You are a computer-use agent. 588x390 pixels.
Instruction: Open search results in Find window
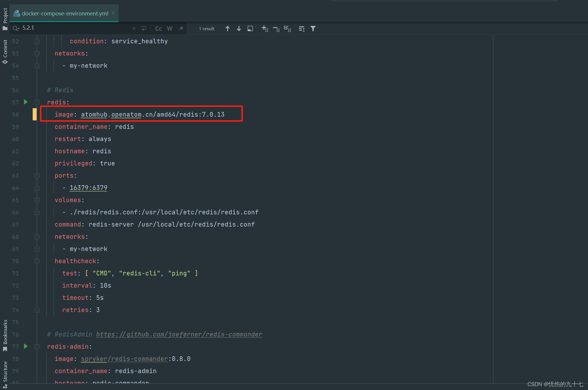(250, 29)
